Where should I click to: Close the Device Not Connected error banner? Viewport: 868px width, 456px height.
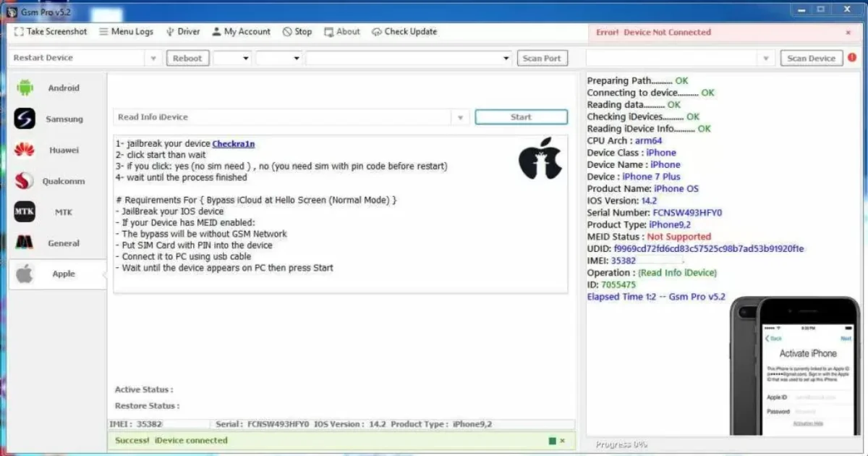click(848, 33)
